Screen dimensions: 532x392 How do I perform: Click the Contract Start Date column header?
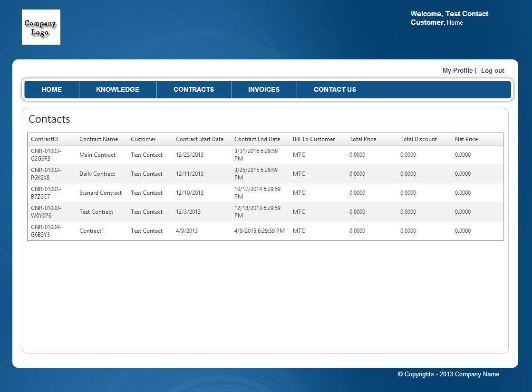pyautogui.click(x=199, y=139)
